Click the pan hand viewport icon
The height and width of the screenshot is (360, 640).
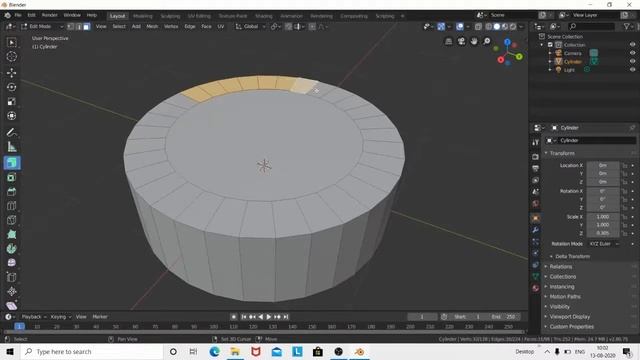tap(474, 41)
